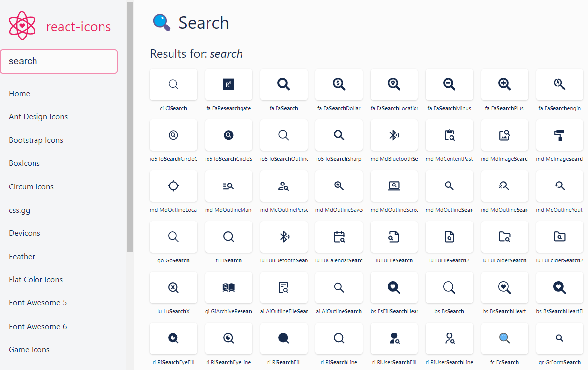Select the LuCalendarSearch icon
This screenshot has width=588, height=370.
coord(339,236)
